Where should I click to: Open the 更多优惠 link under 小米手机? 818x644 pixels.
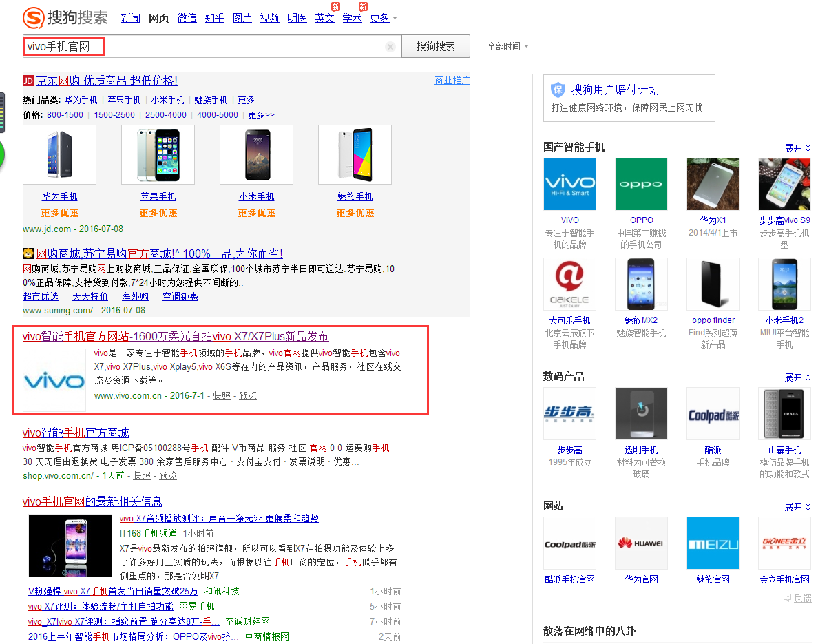[257, 213]
